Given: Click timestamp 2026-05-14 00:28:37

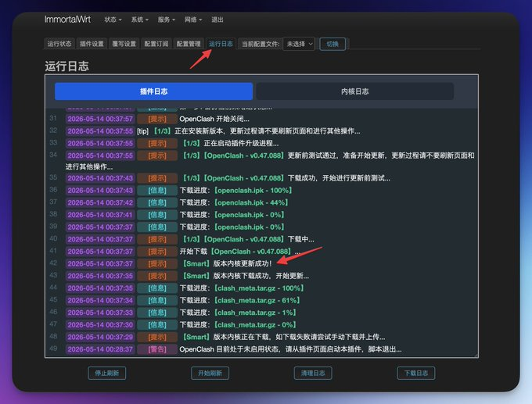Looking at the screenshot, I should tap(100, 349).
